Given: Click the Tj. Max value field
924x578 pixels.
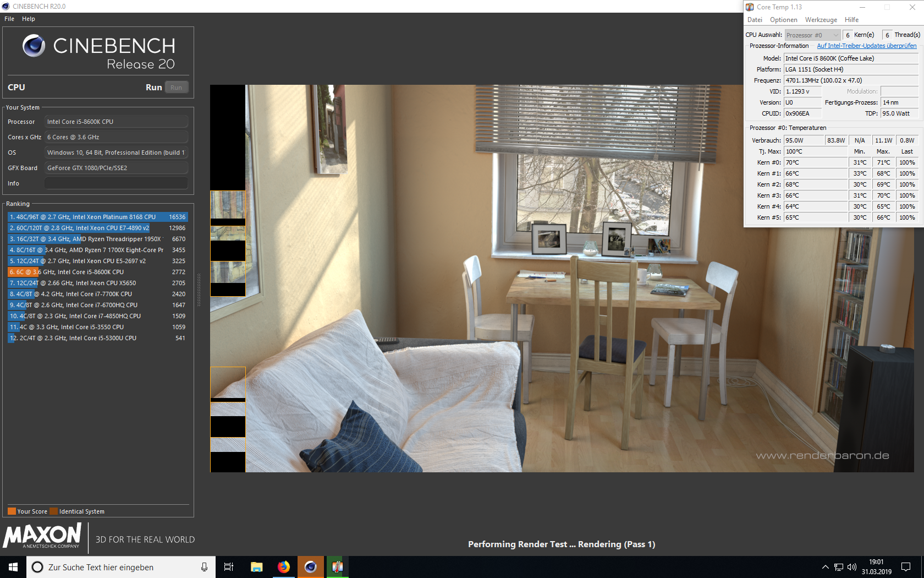Looking at the screenshot, I should (816, 151).
